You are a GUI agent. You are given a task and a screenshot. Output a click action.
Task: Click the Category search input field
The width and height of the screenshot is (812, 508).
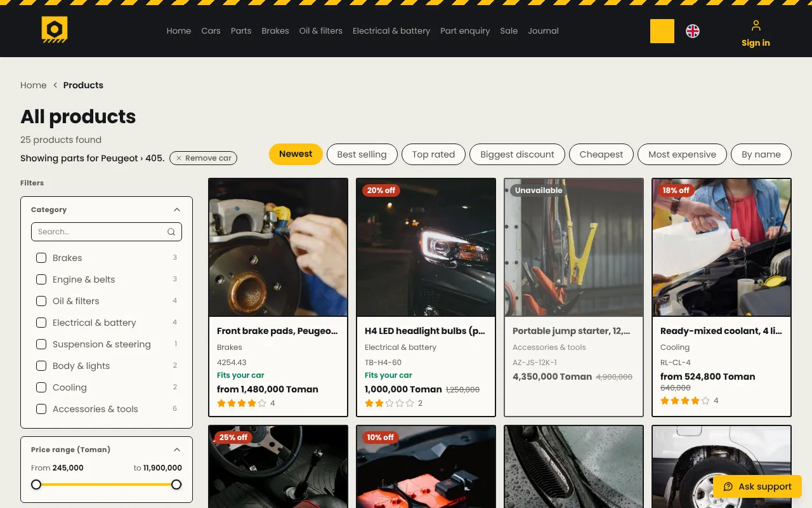point(107,232)
